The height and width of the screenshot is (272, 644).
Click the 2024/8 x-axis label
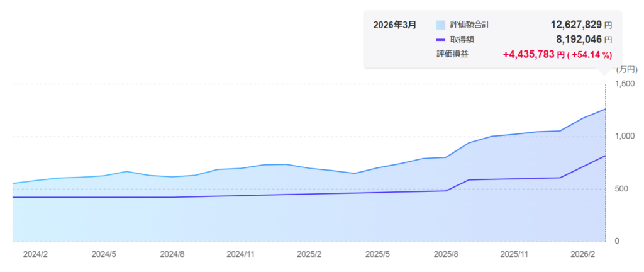pos(172,255)
